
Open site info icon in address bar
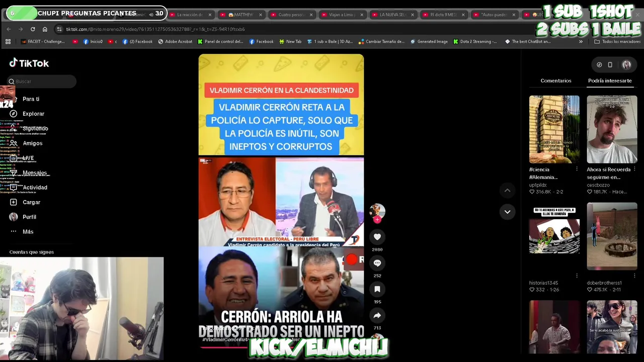[x=59, y=29]
